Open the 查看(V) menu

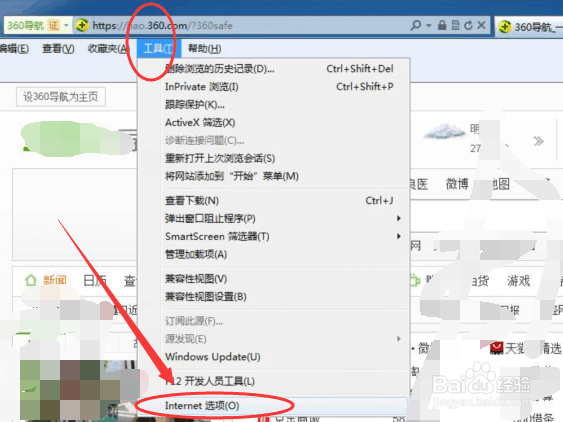point(58,48)
